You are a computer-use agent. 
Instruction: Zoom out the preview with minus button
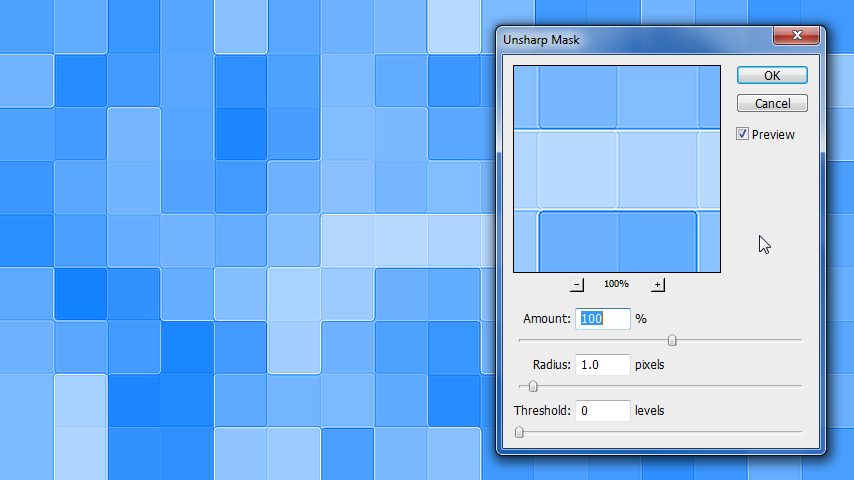pos(577,284)
